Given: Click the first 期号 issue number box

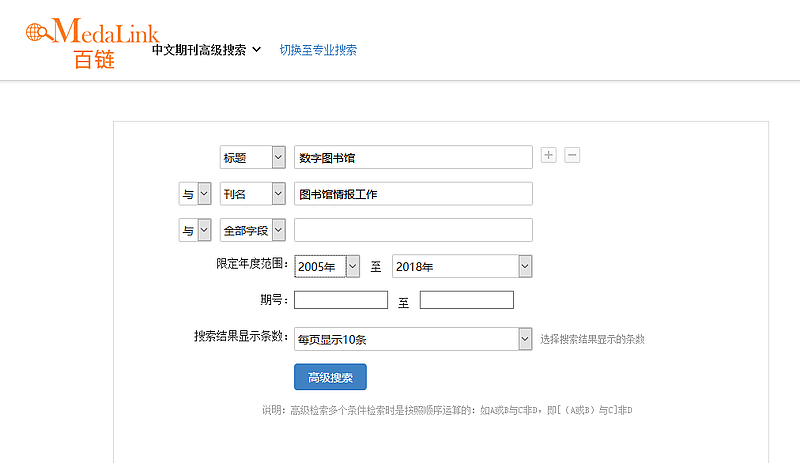Looking at the screenshot, I should [x=340, y=300].
